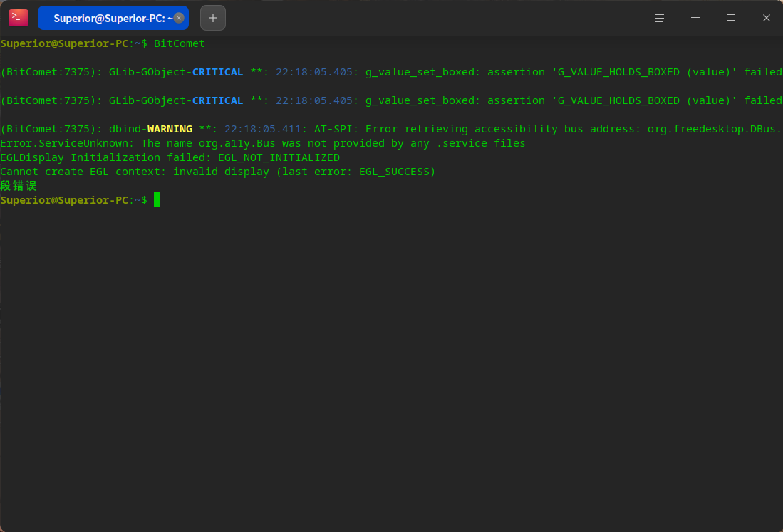Image resolution: width=783 pixels, height=532 pixels.
Task: Close the Superior@Superior-PC tab
Action: [179, 18]
